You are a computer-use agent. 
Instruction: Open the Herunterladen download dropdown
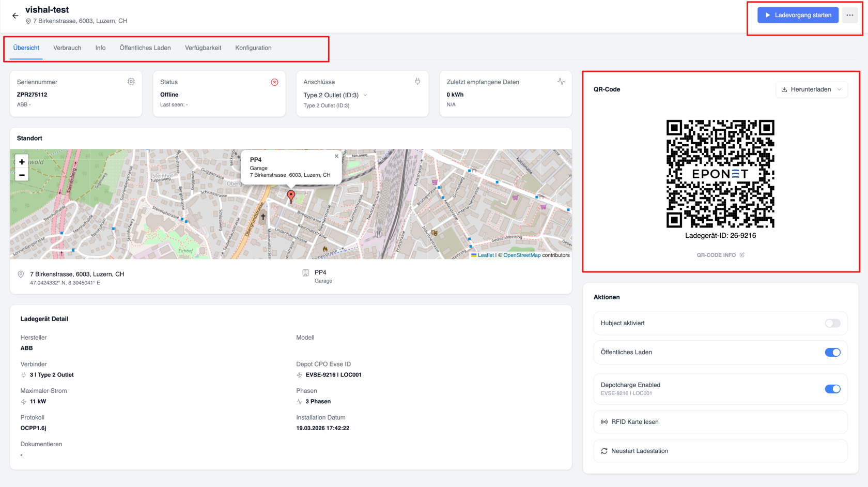(x=811, y=89)
